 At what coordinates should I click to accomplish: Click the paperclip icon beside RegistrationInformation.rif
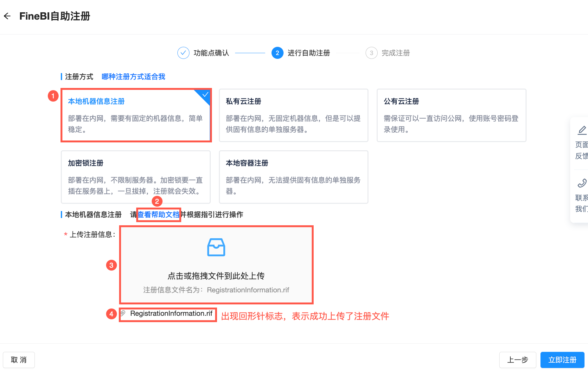pyautogui.click(x=123, y=314)
